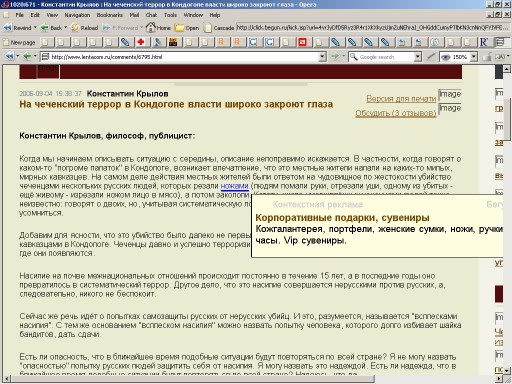Image resolution: width=512 pixels, height=384 pixels.
Task: Open the address field URL dropdown
Action: (x=322, y=57)
